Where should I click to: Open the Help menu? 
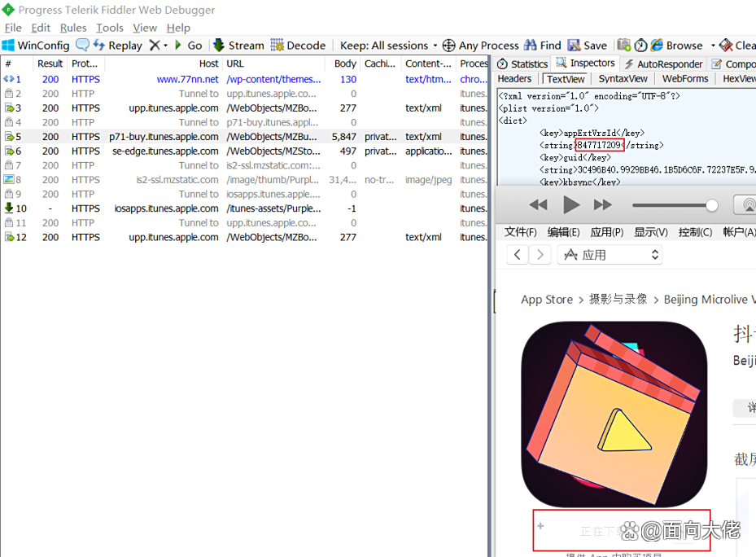[x=178, y=28]
